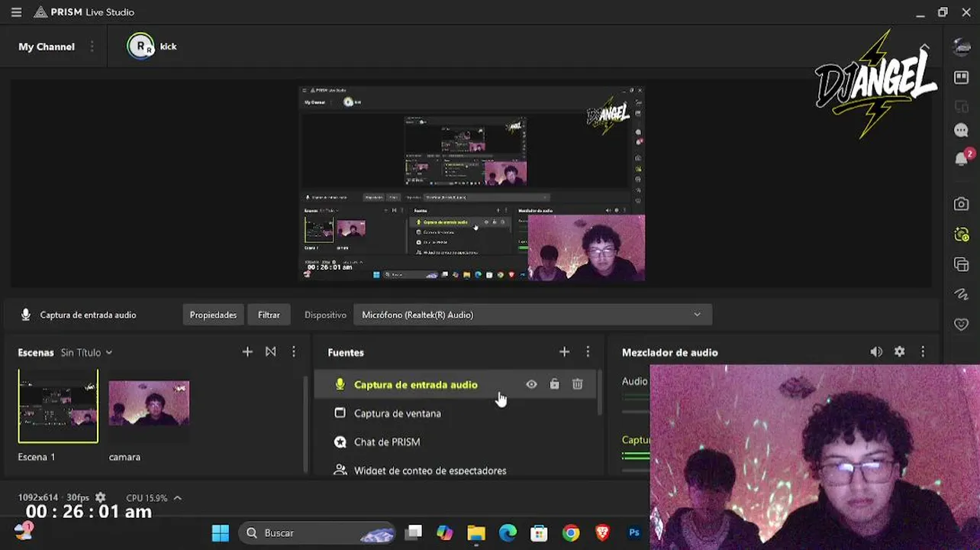
Task: Open Copilot from taskbar
Action: click(444, 532)
